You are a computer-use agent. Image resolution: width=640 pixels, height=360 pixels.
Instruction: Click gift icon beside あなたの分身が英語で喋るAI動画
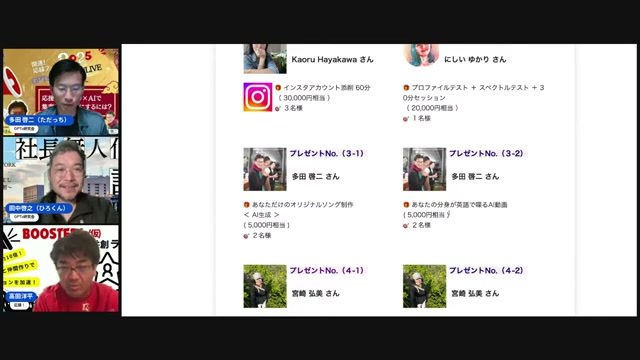[406, 204]
